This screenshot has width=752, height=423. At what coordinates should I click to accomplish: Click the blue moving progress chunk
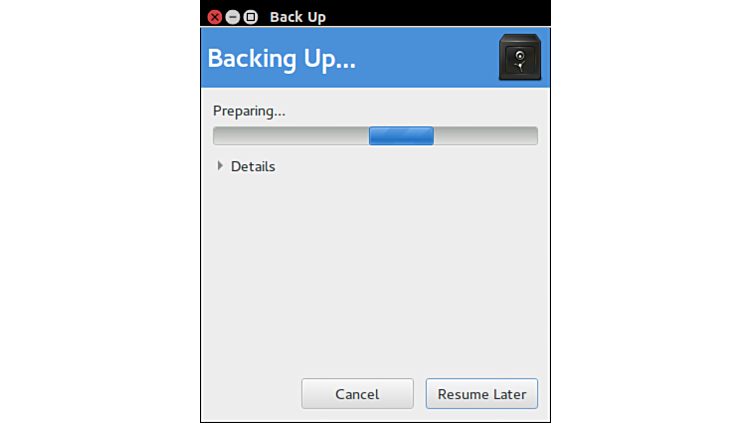tap(401, 136)
